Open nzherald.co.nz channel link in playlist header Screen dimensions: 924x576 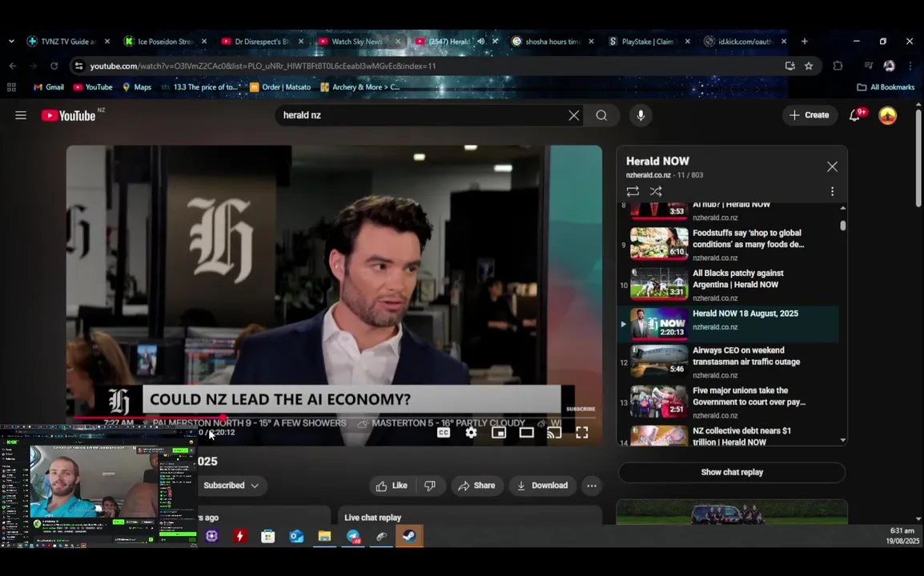649,175
